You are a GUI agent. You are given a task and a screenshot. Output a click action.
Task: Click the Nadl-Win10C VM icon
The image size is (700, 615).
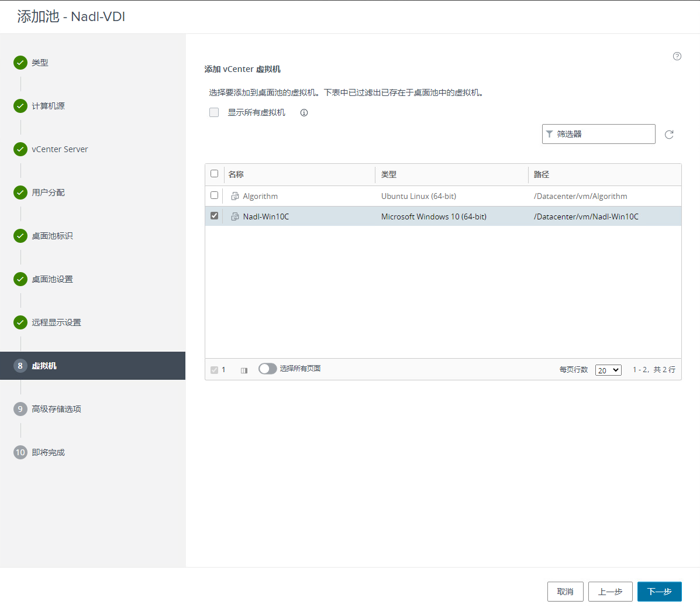(x=235, y=217)
